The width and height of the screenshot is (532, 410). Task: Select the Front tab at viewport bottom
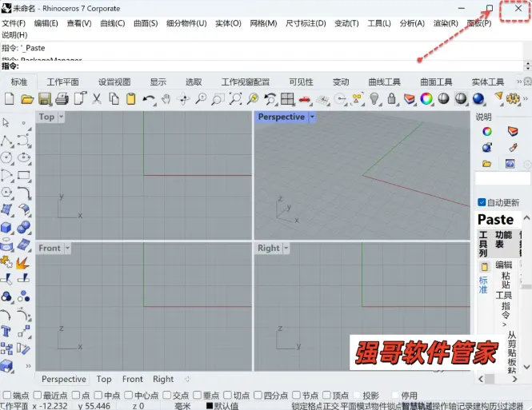132,379
